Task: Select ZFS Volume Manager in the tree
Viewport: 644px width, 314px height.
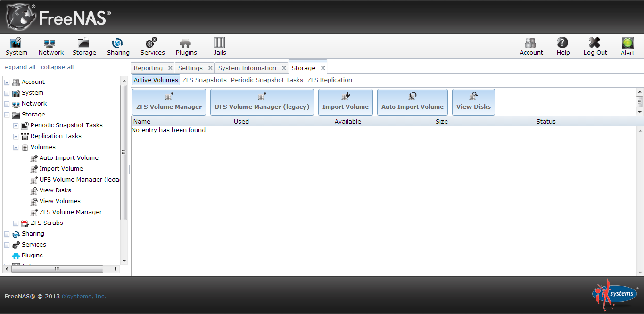Action: tap(71, 212)
